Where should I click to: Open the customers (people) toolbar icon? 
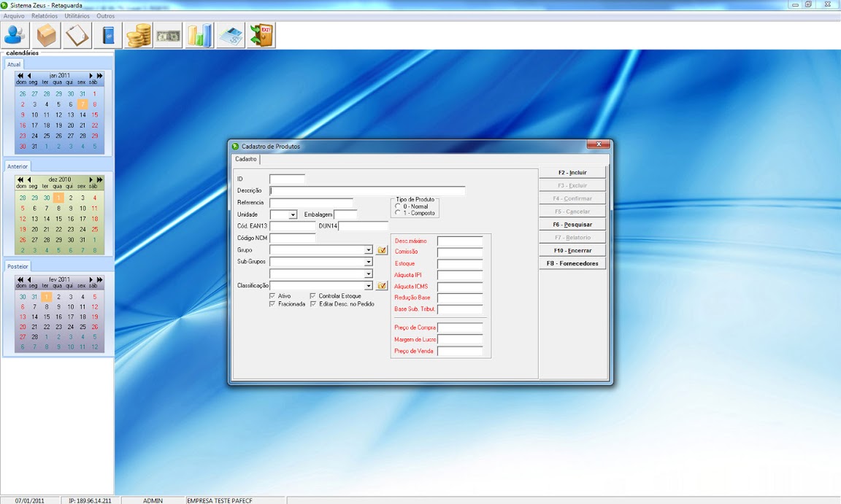coord(15,36)
